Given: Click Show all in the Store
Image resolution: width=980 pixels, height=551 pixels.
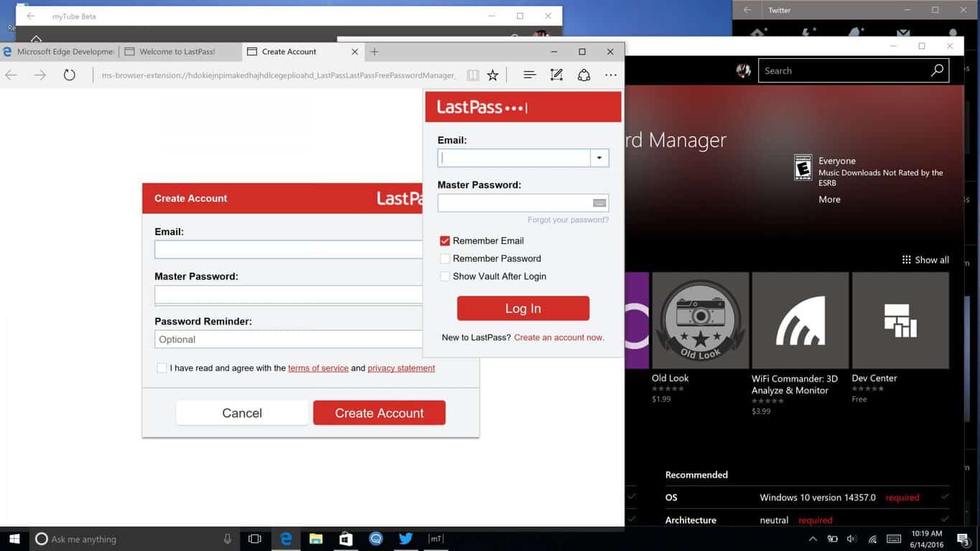Looking at the screenshot, I should click(x=925, y=260).
